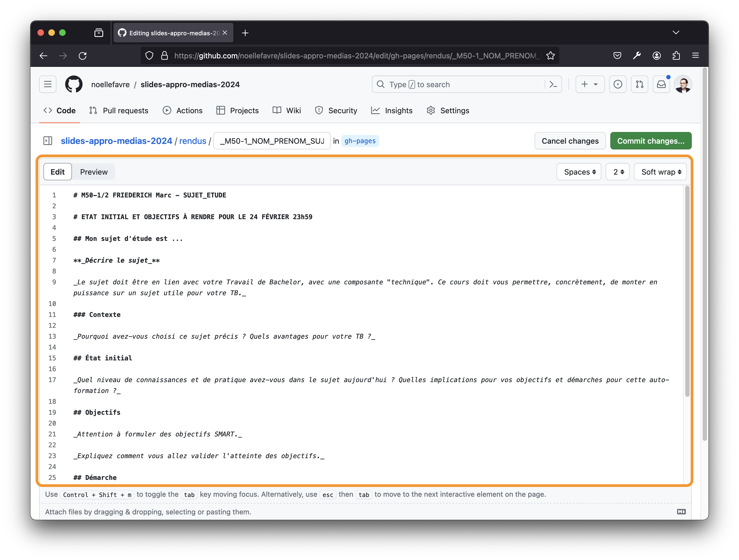The width and height of the screenshot is (739, 560).
Task: Open the global navigation hamburger menu
Action: point(48,84)
